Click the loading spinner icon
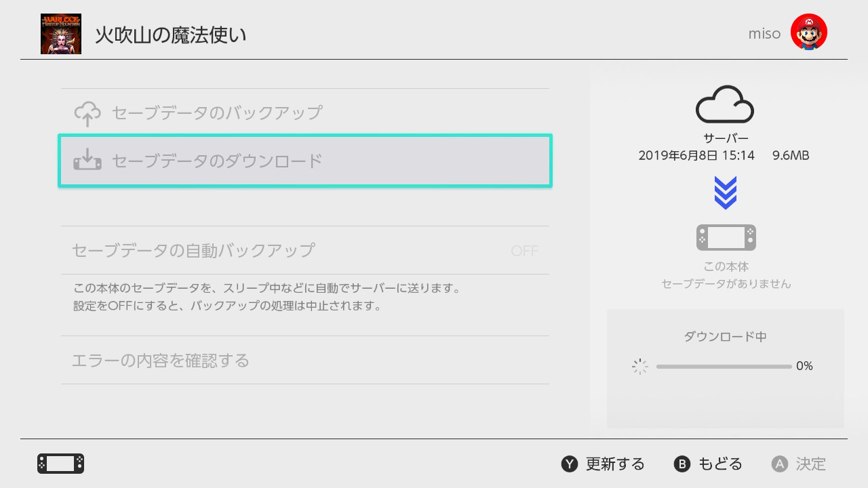Viewport: 868px width, 488px height. 640,367
